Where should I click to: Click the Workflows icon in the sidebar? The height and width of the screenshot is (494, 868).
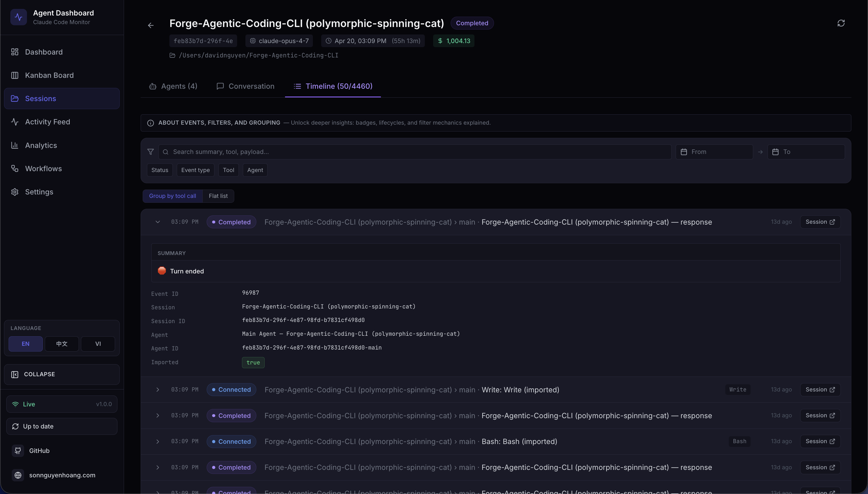tap(15, 169)
